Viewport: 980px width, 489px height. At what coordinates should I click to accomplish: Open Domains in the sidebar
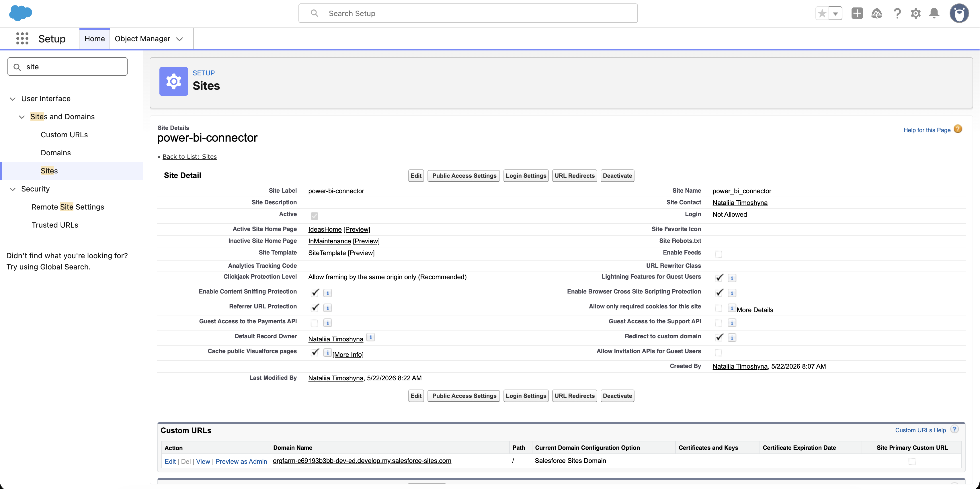pos(56,152)
